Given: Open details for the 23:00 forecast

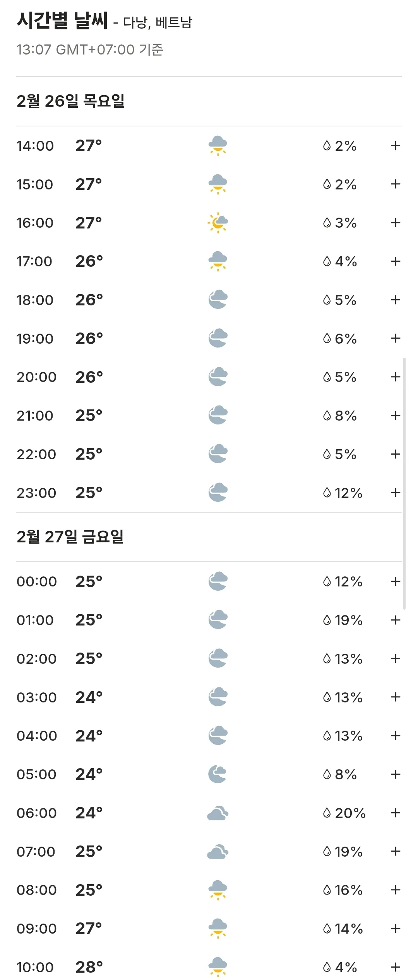Looking at the screenshot, I should (395, 493).
